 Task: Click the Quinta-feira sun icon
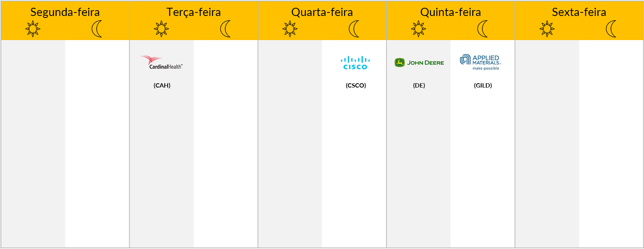(419, 29)
